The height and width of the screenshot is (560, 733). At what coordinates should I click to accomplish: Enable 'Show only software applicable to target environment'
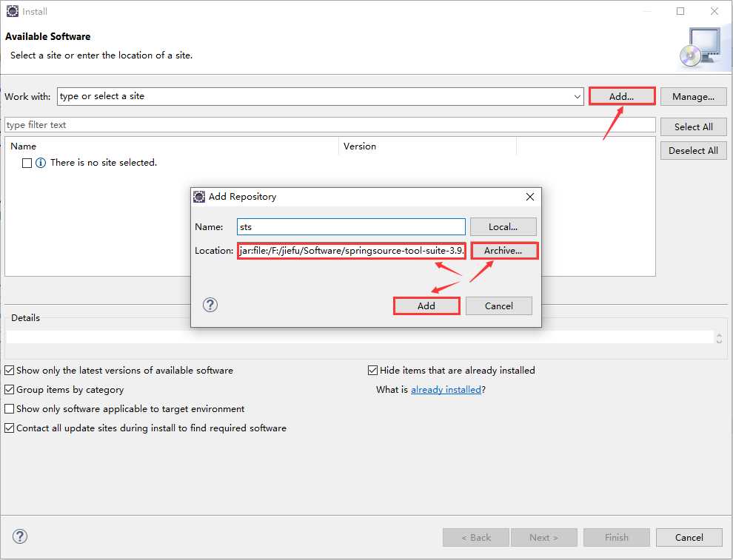tap(10, 408)
